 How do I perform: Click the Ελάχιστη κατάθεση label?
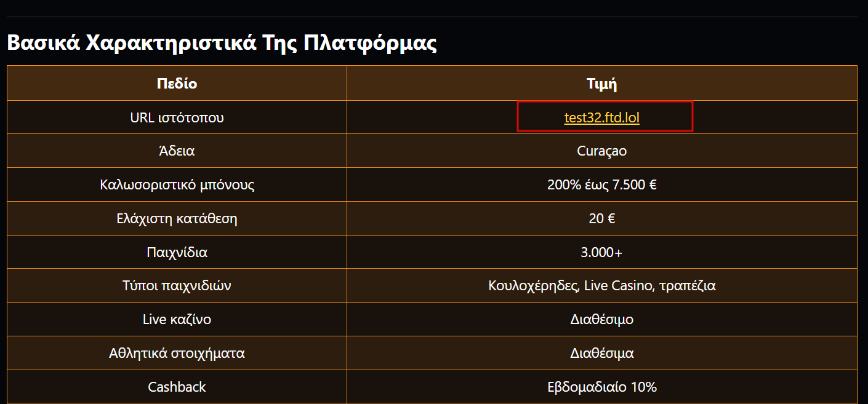tap(177, 218)
